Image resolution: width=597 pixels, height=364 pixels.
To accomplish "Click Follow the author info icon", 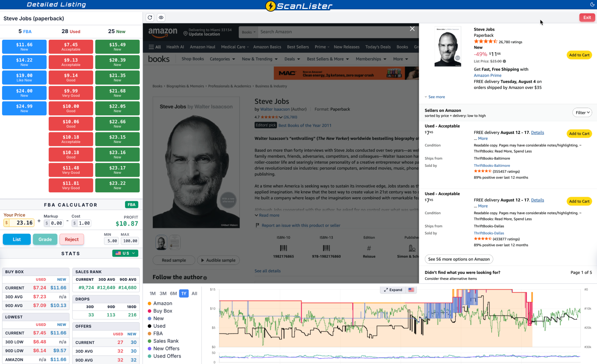I will pyautogui.click(x=205, y=278).
